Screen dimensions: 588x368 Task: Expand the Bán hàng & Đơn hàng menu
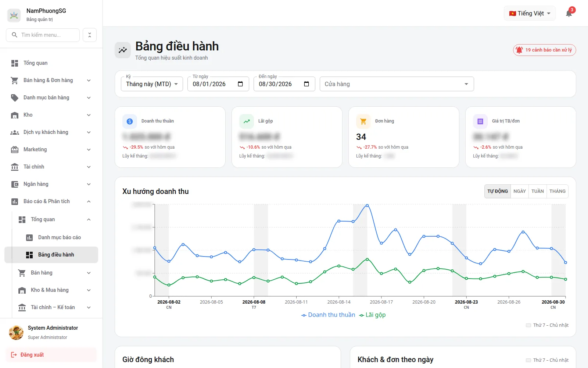coord(51,81)
